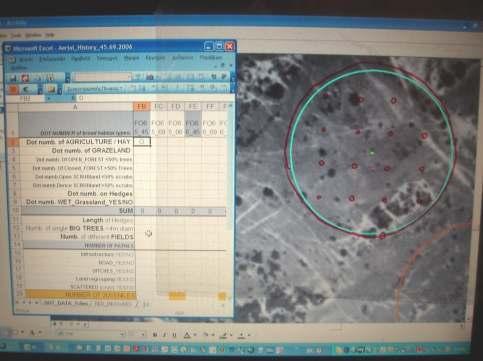Select the font color A icon

[187, 335]
